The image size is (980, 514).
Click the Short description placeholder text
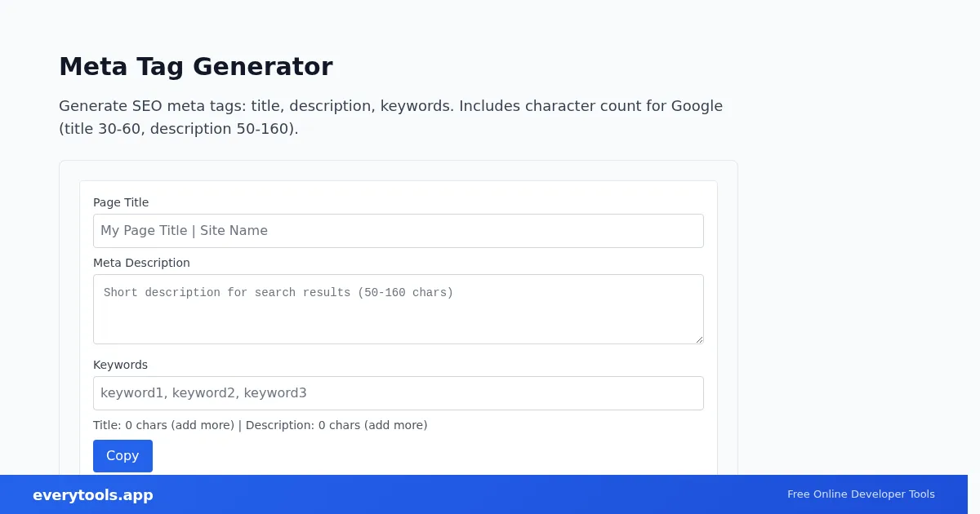(278, 292)
